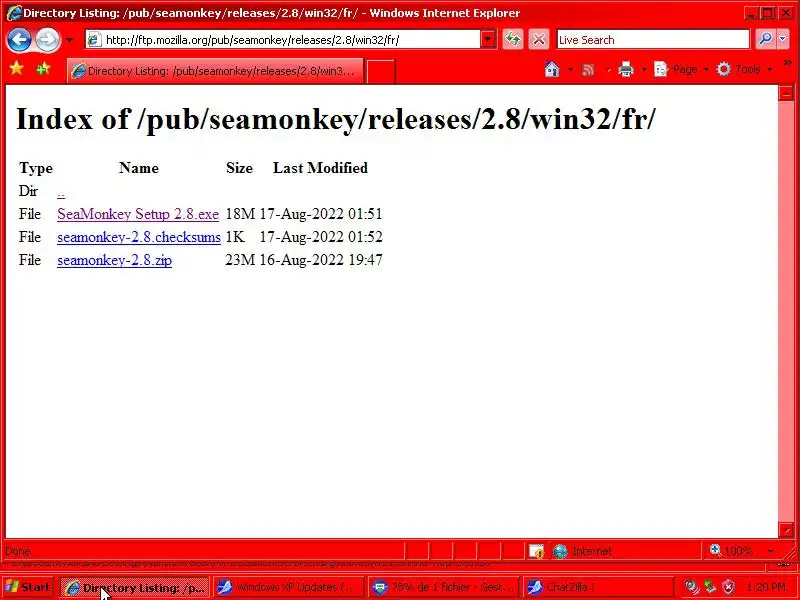Click the '16-Aug-2022 19:47' date cell
This screenshot has height=600, width=800.
click(x=321, y=260)
